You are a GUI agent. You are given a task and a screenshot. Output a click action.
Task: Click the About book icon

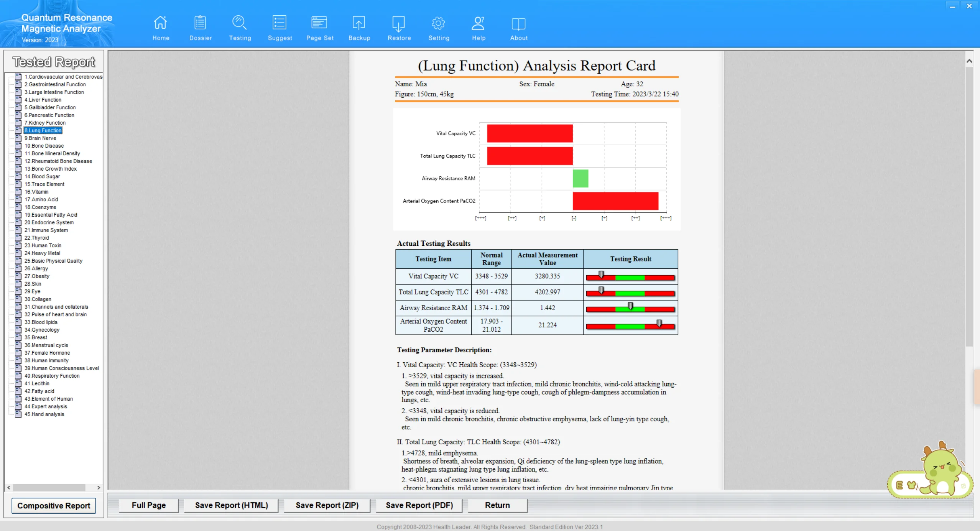(518, 23)
